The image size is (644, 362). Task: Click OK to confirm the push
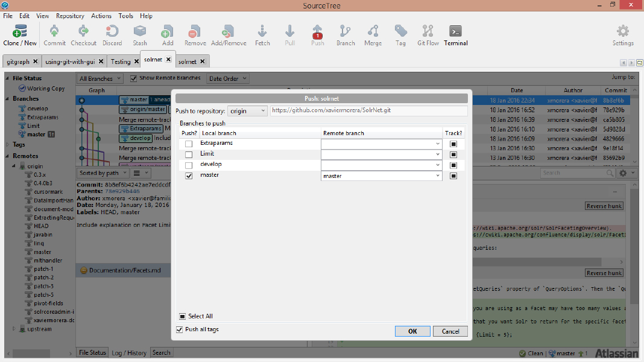(412, 331)
